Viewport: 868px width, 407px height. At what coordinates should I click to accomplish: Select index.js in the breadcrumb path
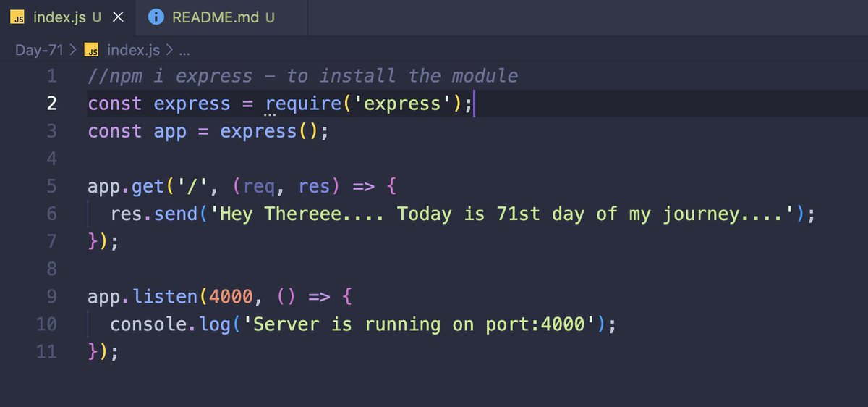click(135, 50)
